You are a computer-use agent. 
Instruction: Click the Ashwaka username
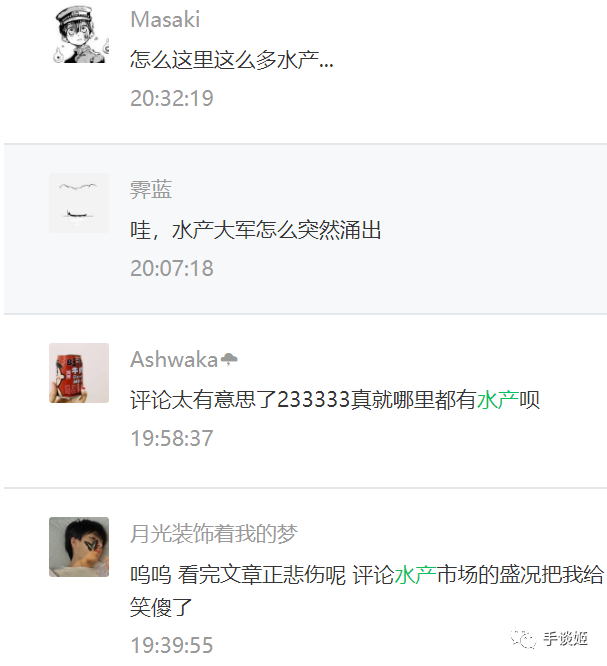click(x=174, y=360)
